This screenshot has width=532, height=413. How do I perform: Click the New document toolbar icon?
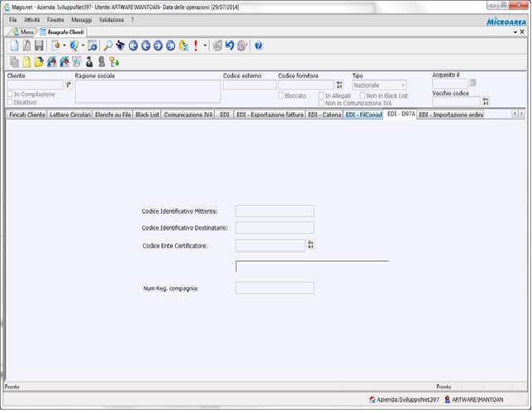coord(14,46)
